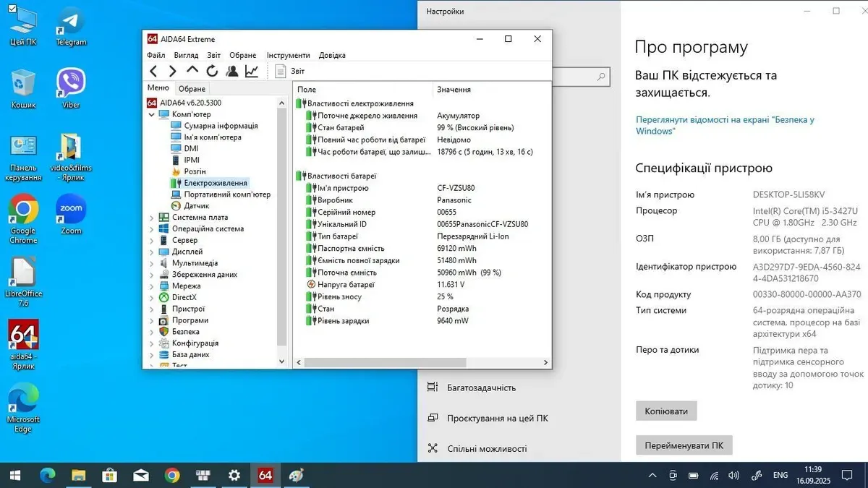Click the AIDA64 icon in the taskbar

(x=265, y=475)
